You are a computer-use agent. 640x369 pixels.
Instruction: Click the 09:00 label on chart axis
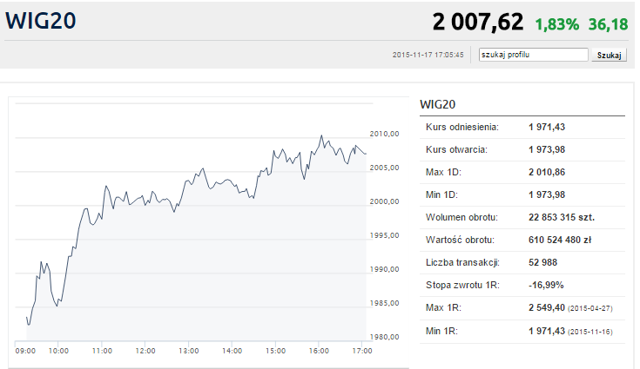point(25,351)
